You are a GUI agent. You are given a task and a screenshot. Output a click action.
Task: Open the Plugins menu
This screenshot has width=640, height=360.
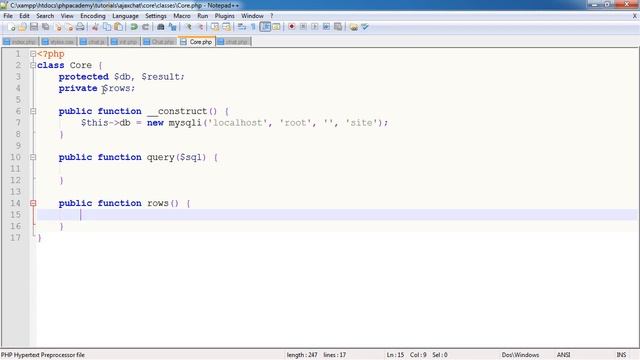point(224,16)
